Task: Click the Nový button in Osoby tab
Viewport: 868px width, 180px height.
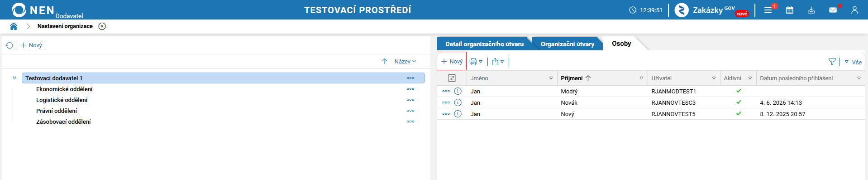Action: [452, 62]
